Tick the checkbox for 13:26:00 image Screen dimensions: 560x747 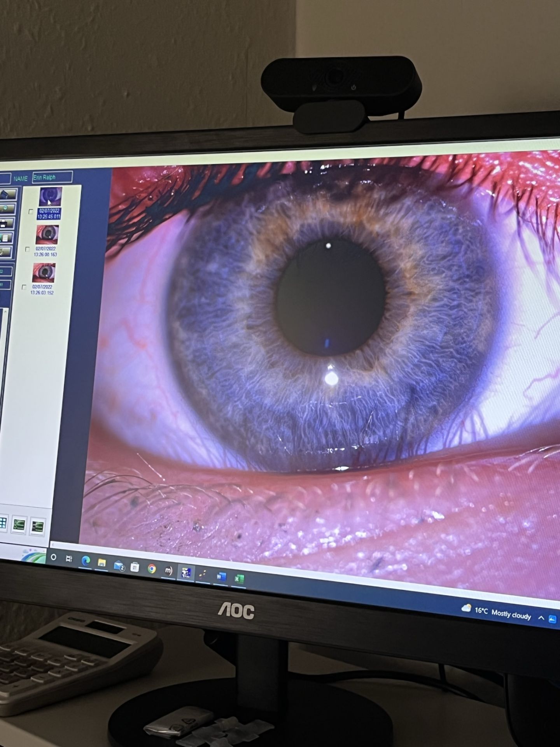point(27,249)
